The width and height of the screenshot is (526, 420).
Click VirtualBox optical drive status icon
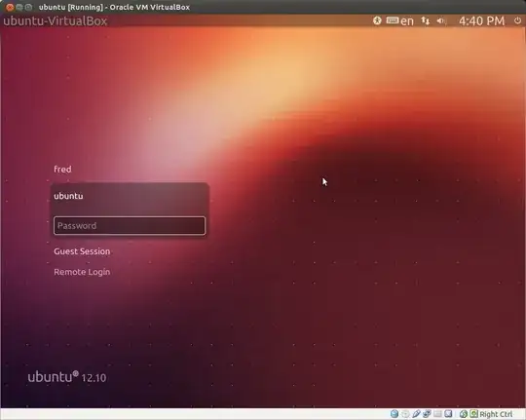pyautogui.click(x=405, y=414)
